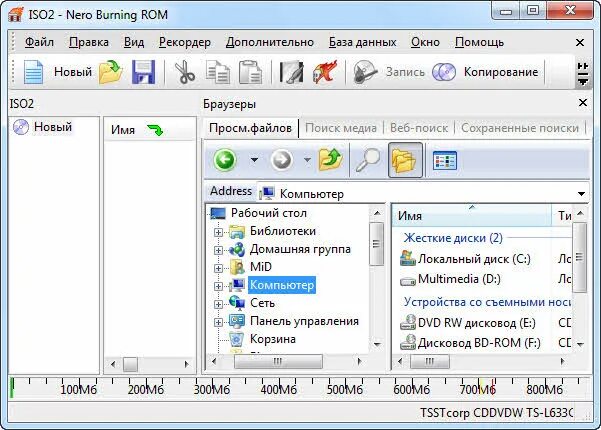This screenshot has width=601, height=430.
Task: Switch to the Сохраненные поиски tab
Action: 520,128
